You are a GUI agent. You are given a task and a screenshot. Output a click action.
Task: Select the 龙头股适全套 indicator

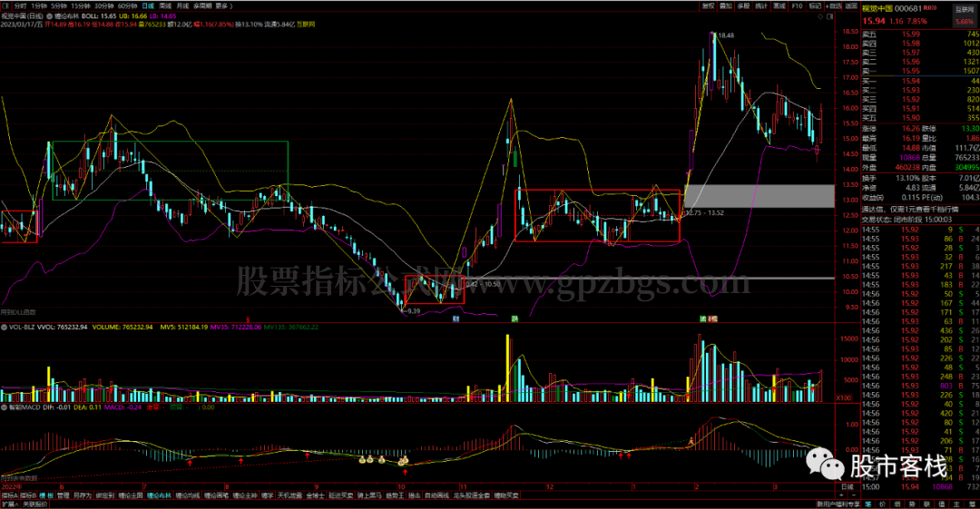point(472,495)
